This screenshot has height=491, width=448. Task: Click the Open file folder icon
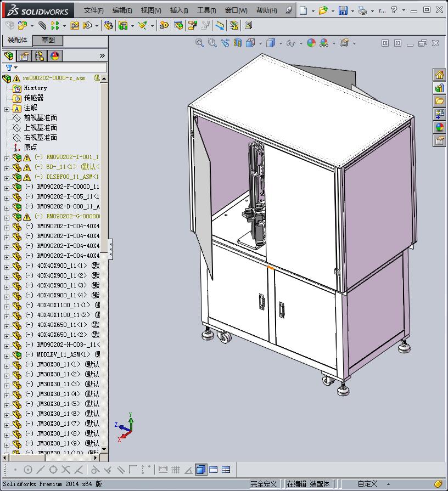[323, 10]
